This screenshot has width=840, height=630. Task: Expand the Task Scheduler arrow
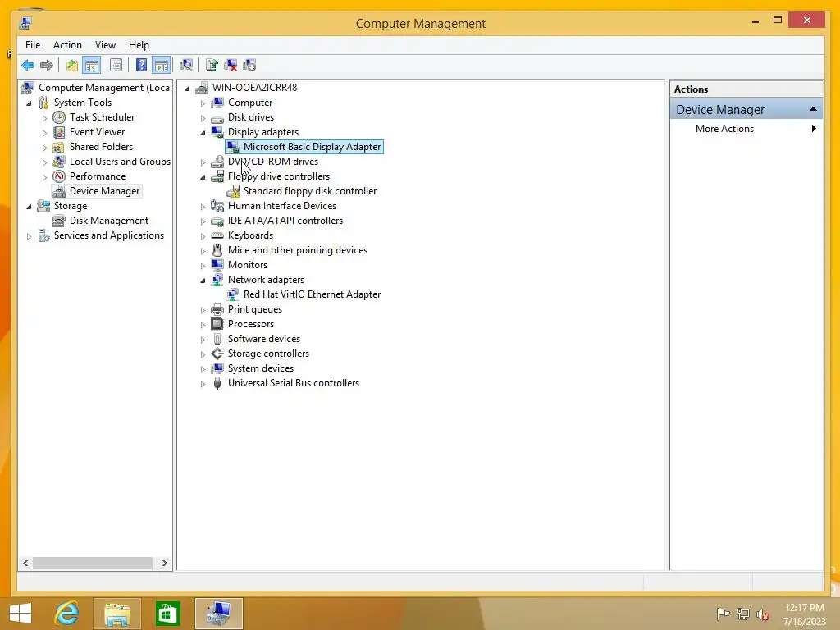pyautogui.click(x=44, y=118)
